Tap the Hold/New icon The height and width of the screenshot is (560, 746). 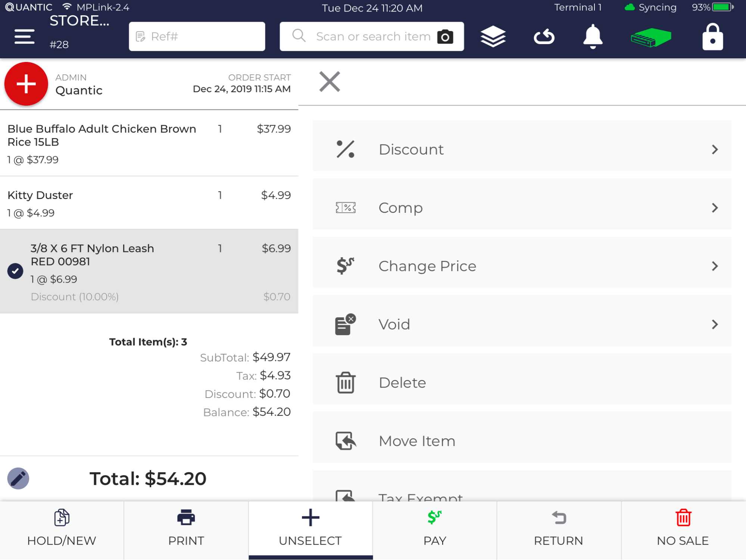[x=62, y=518]
